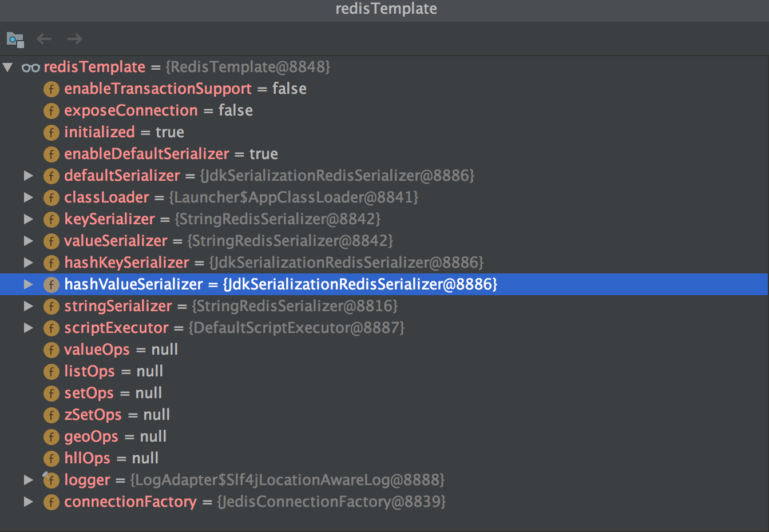
Task: Select the setOps = null row
Action: click(384, 393)
